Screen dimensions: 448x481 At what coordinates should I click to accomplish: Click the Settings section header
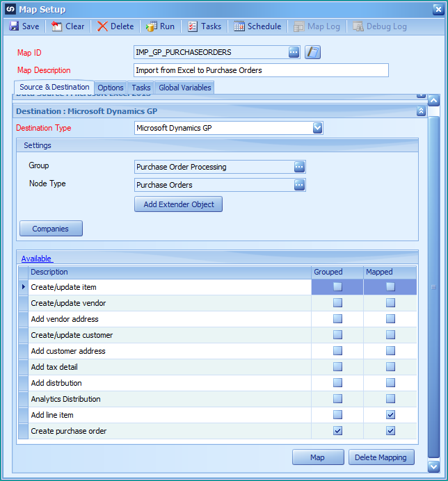coord(218,145)
